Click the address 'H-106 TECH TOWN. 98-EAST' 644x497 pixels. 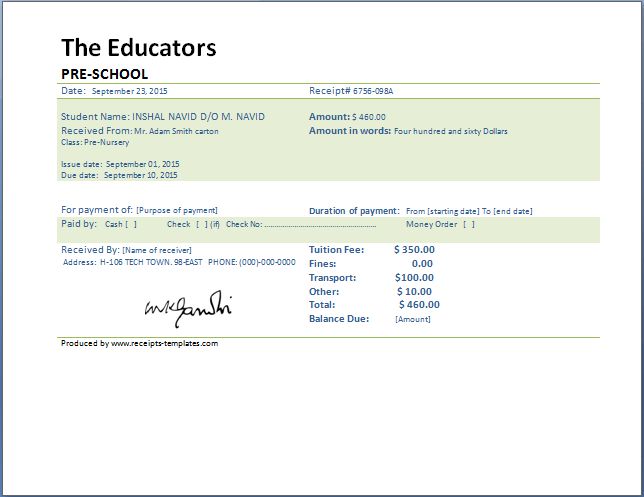(151, 262)
